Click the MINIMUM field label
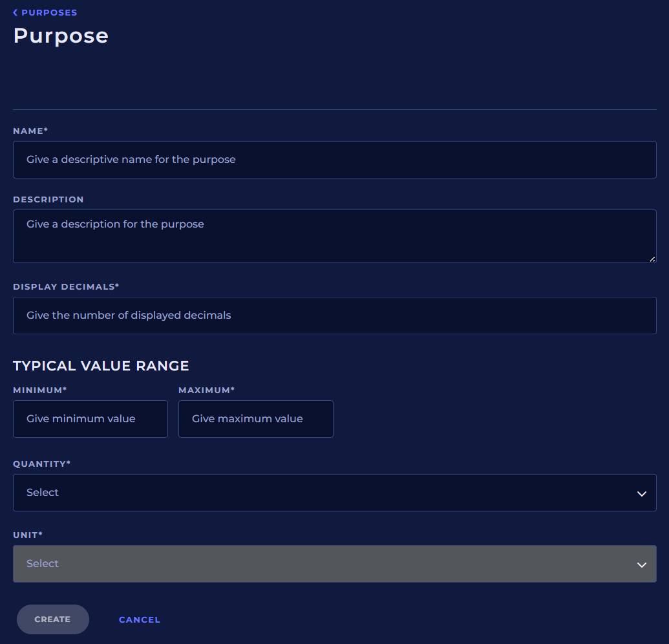669x644 pixels. [39, 390]
